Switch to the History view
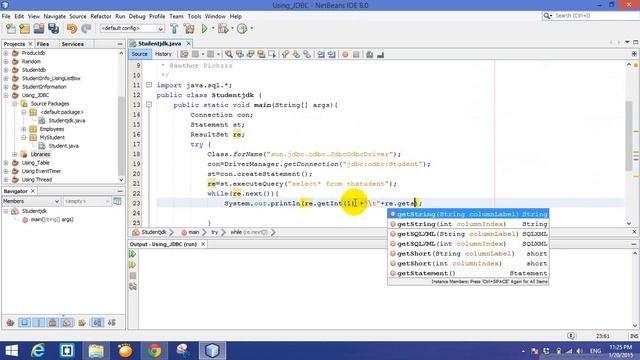640x360 pixels. 163,54
